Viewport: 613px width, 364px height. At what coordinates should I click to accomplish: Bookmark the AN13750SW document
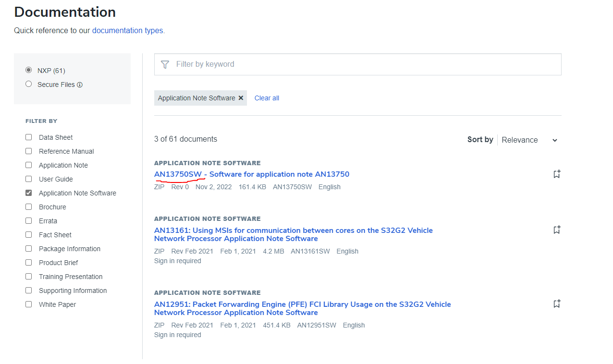[557, 174]
